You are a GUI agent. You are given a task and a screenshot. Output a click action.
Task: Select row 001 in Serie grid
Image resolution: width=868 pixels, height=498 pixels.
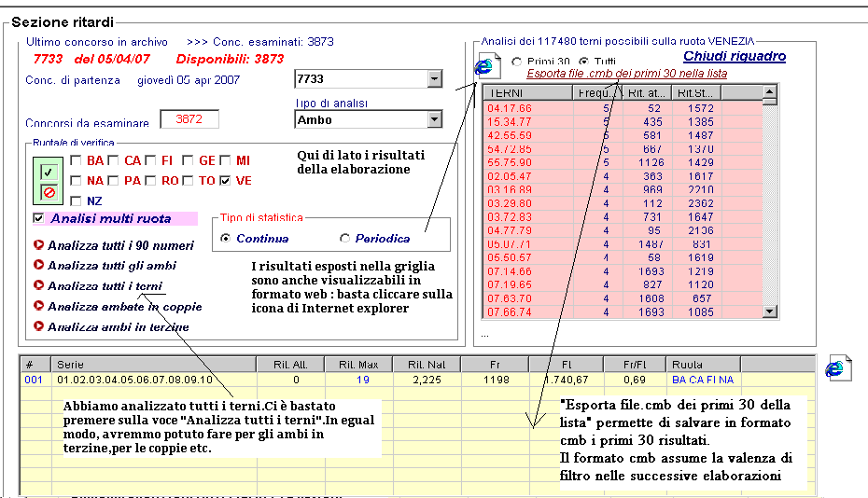(x=417, y=380)
